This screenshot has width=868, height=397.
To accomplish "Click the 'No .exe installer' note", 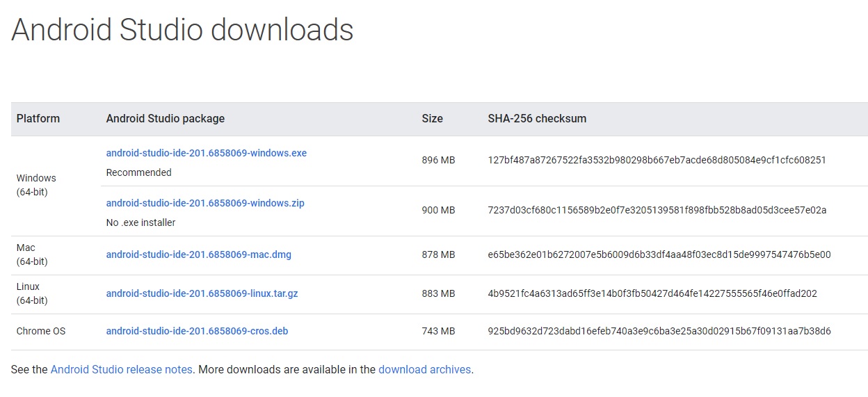I will 140,222.
